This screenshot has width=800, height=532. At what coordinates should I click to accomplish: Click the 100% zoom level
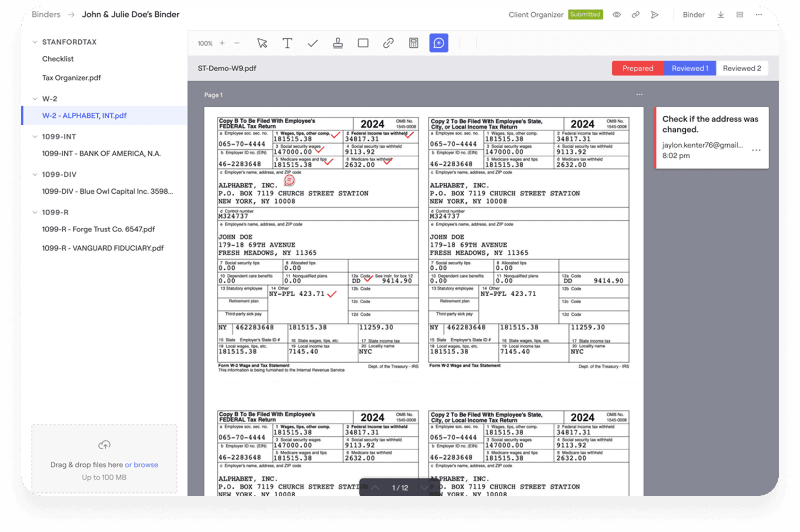[x=205, y=44]
